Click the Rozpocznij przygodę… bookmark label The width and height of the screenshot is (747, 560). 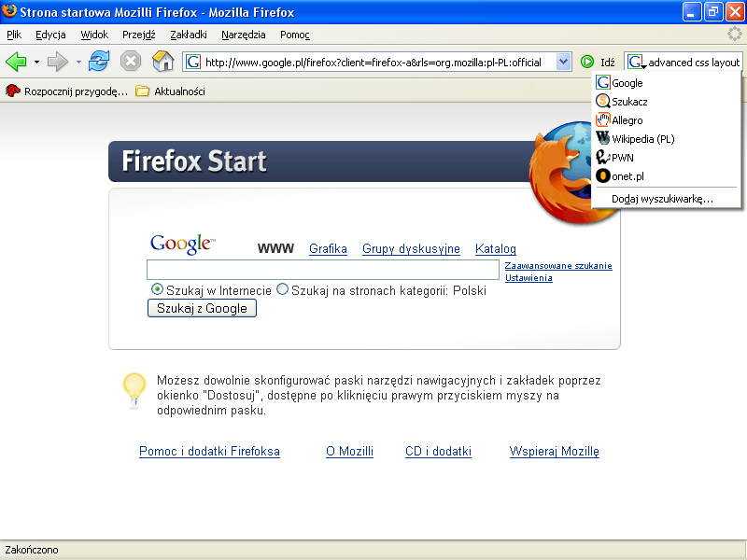click(x=77, y=91)
